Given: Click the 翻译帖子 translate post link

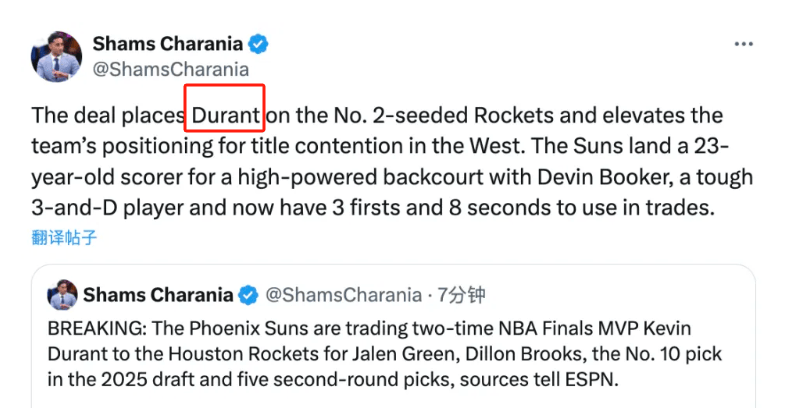Looking at the screenshot, I should [x=64, y=238].
